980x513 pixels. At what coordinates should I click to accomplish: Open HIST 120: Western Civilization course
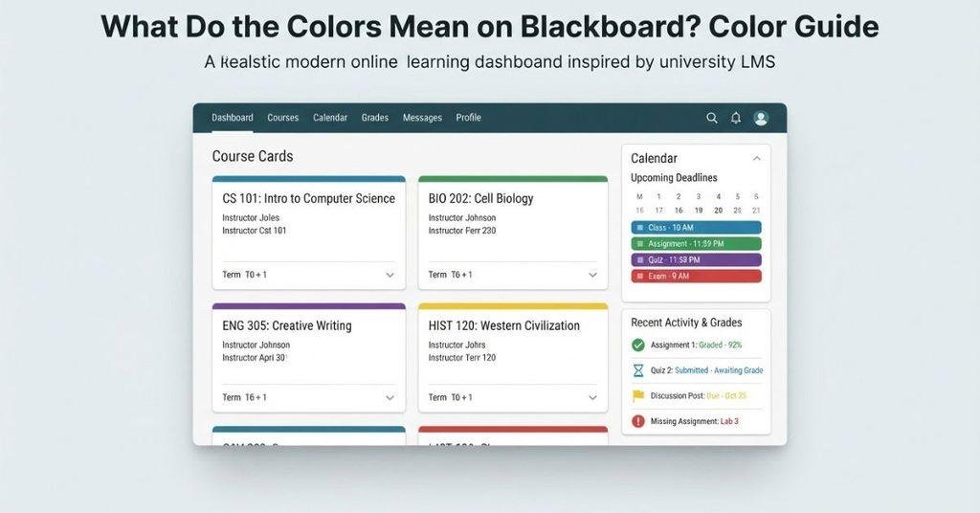[x=503, y=326]
